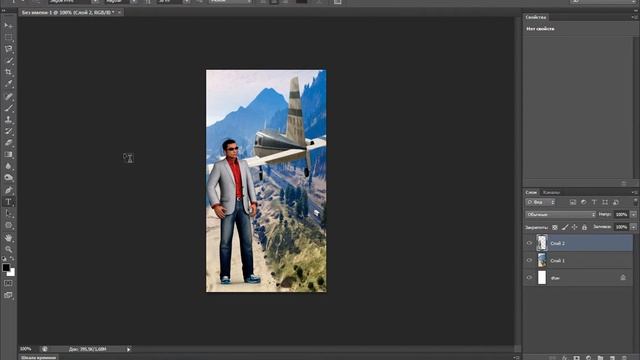The width and height of the screenshot is (640, 360).
Task: Turn layer filtering on or off
Action: coord(636,202)
